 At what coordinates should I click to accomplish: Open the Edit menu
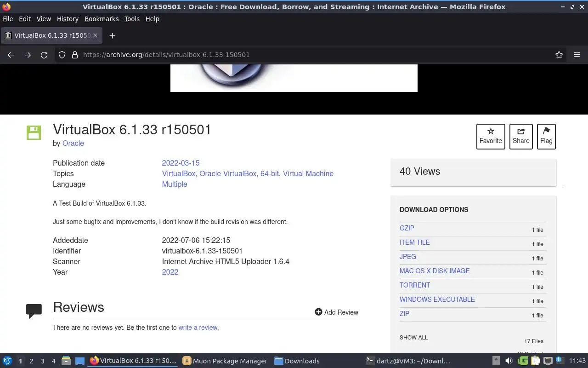click(25, 19)
